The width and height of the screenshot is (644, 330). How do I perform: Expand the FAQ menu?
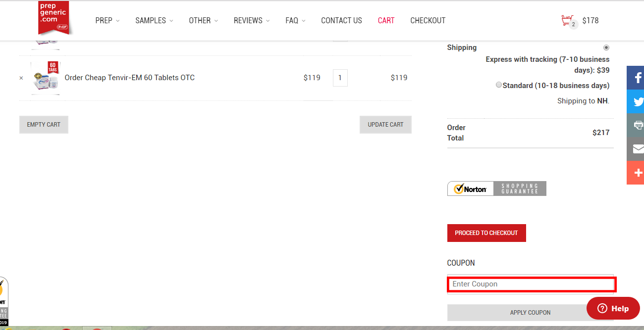295,21
